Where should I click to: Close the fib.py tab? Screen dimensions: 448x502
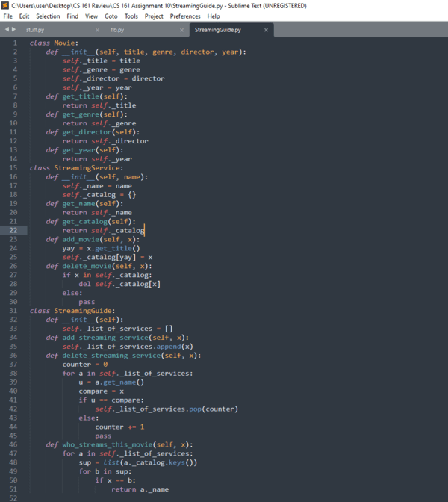181,30
